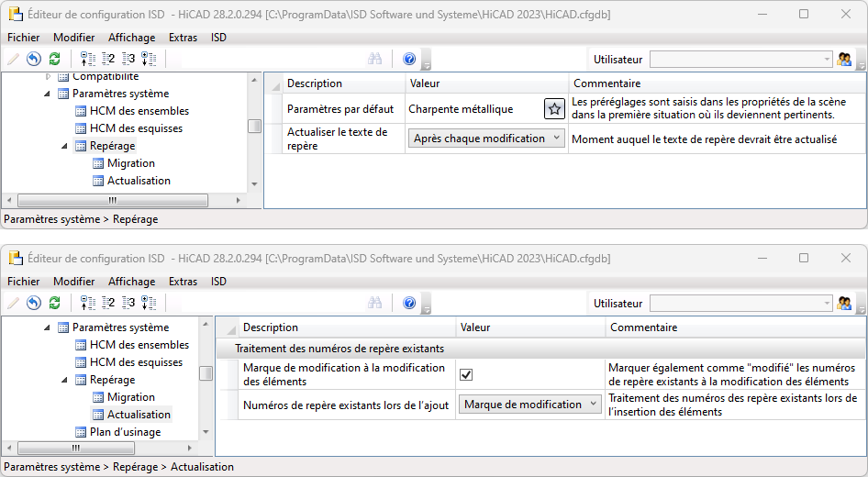
Task: Click user management icon in top window
Action: tap(844, 60)
